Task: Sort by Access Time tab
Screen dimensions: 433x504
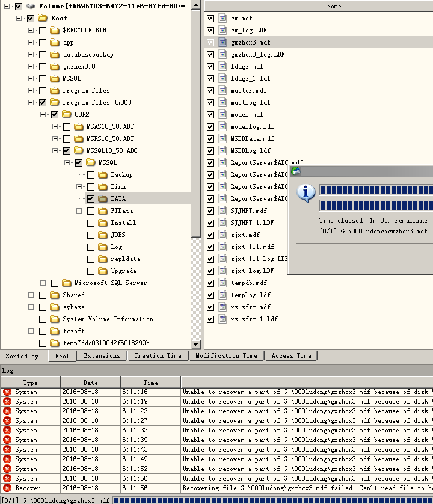Action: point(291,355)
